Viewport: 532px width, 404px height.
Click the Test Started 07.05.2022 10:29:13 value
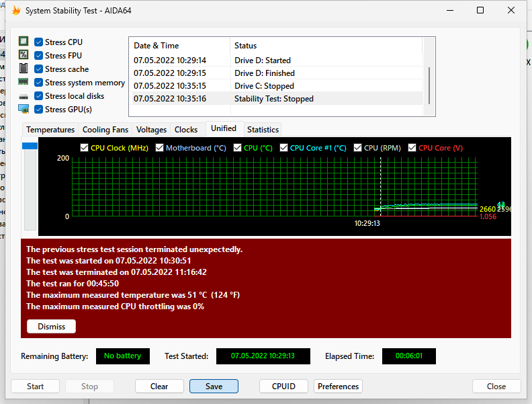263,356
